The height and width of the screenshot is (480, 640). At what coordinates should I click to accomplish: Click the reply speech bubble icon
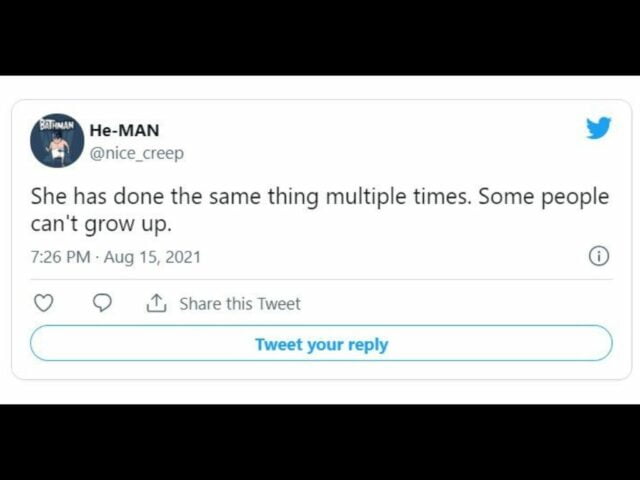click(x=102, y=303)
